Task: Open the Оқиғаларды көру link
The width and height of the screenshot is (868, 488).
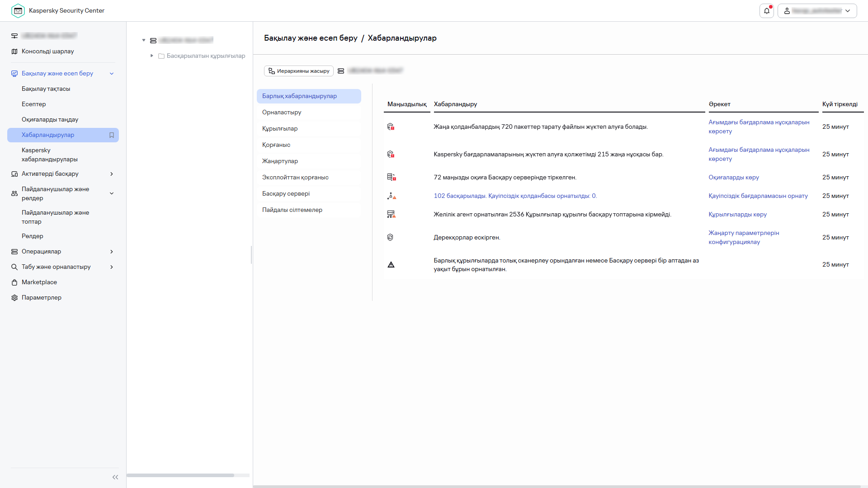Action: click(x=734, y=178)
